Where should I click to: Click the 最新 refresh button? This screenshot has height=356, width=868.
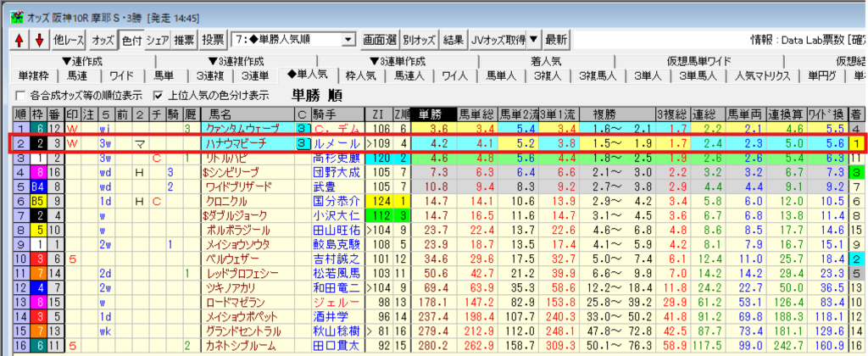(x=556, y=40)
